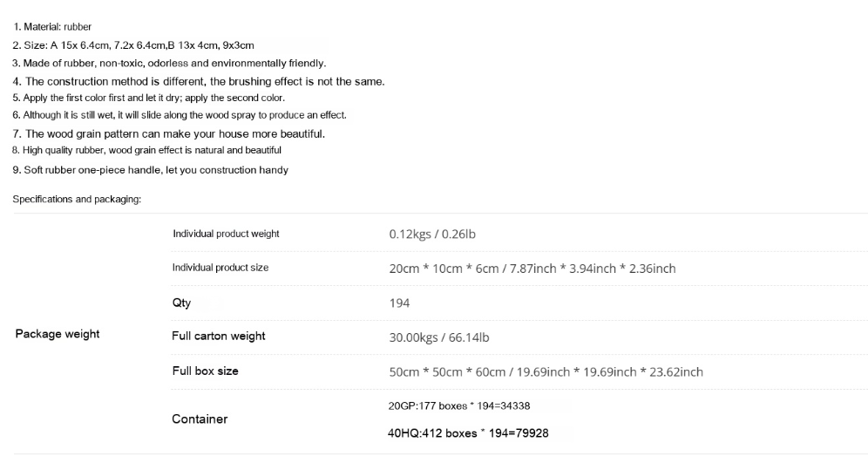Click the soft rubber one-piece handle line

tap(150, 170)
